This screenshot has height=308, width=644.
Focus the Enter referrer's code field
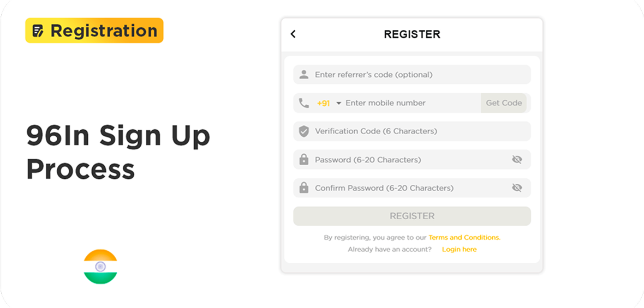(x=412, y=75)
